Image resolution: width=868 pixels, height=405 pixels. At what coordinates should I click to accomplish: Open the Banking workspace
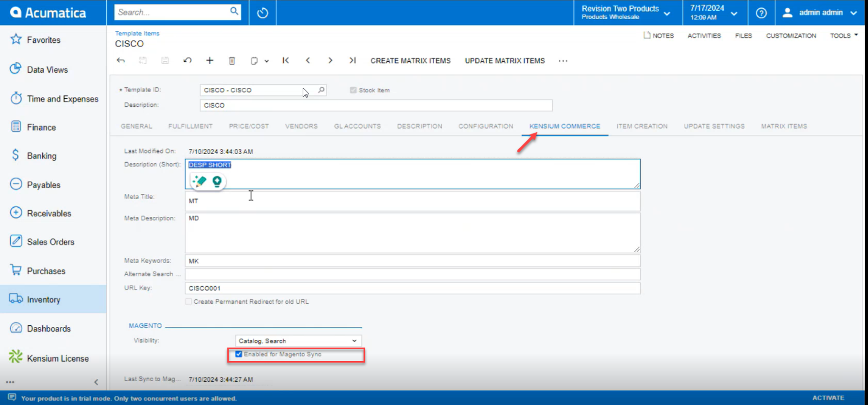tap(41, 156)
